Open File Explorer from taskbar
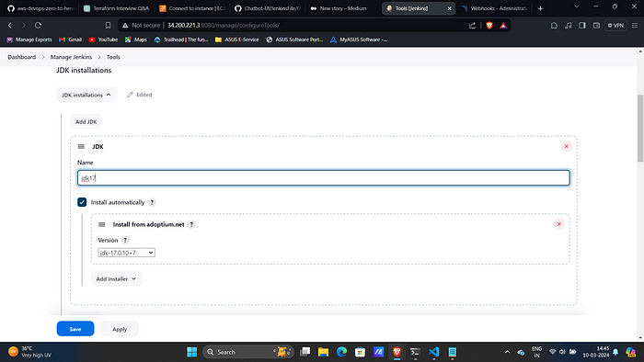Viewport: 644px width, 362px height. [323, 352]
